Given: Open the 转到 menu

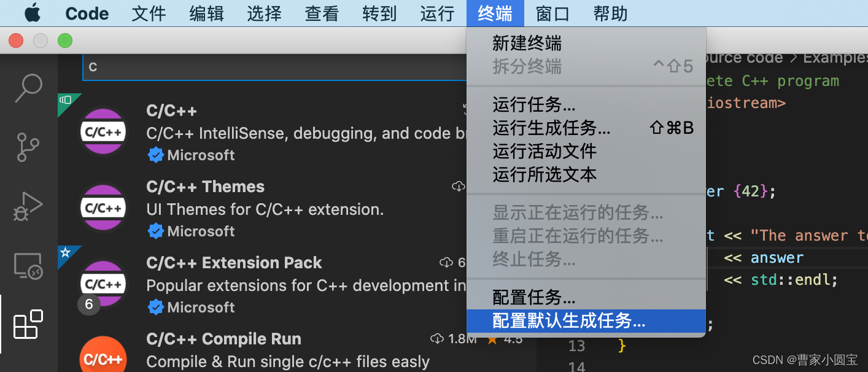Looking at the screenshot, I should pos(380,13).
